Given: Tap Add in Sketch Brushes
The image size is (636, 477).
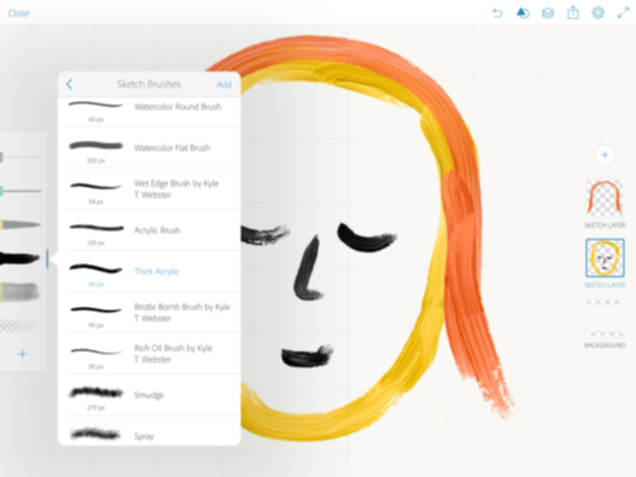Looking at the screenshot, I should [x=224, y=84].
